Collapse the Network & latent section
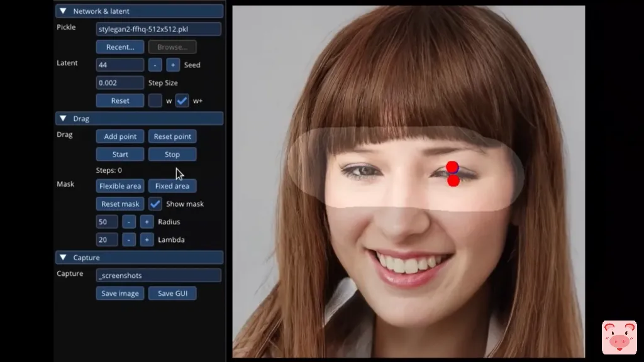The width and height of the screenshot is (644, 362). pyautogui.click(x=139, y=11)
